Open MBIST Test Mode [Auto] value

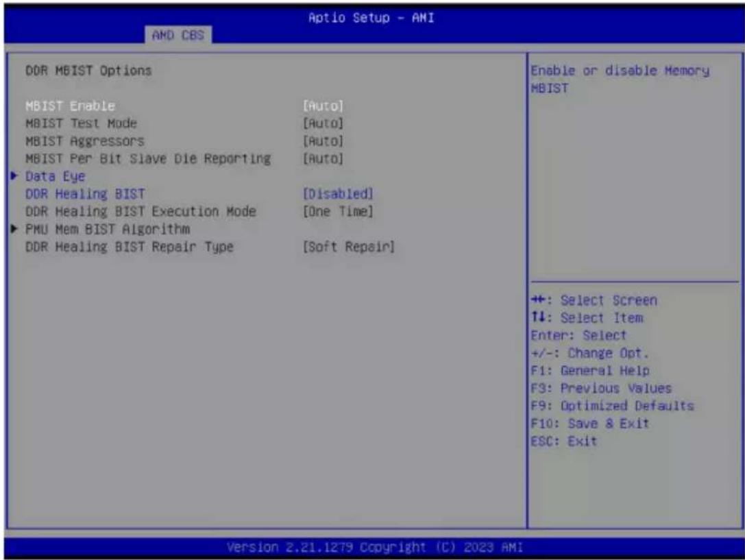point(323,123)
